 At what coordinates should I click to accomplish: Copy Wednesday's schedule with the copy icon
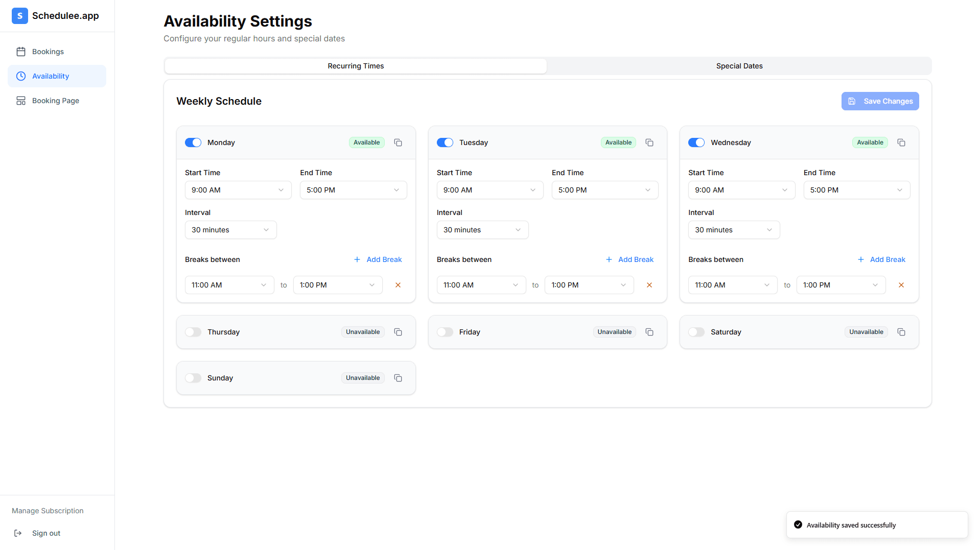901,142
